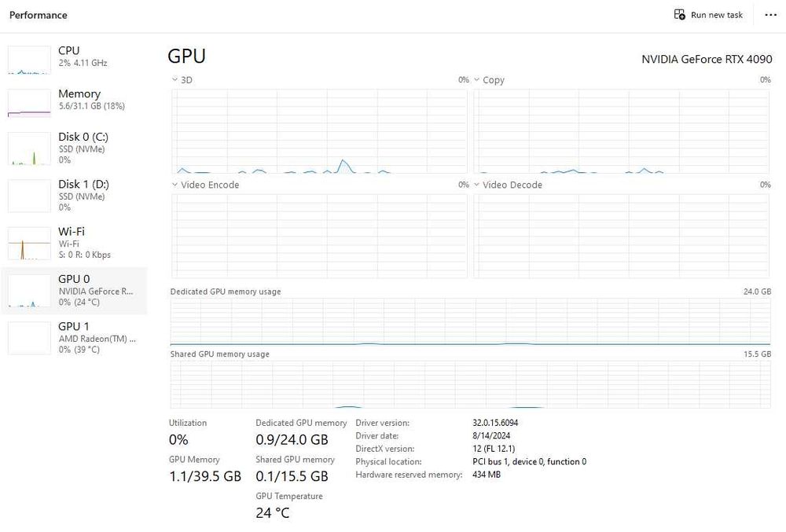The width and height of the screenshot is (786, 532).
Task: Click inside the Video Encode graph
Action: [318, 236]
